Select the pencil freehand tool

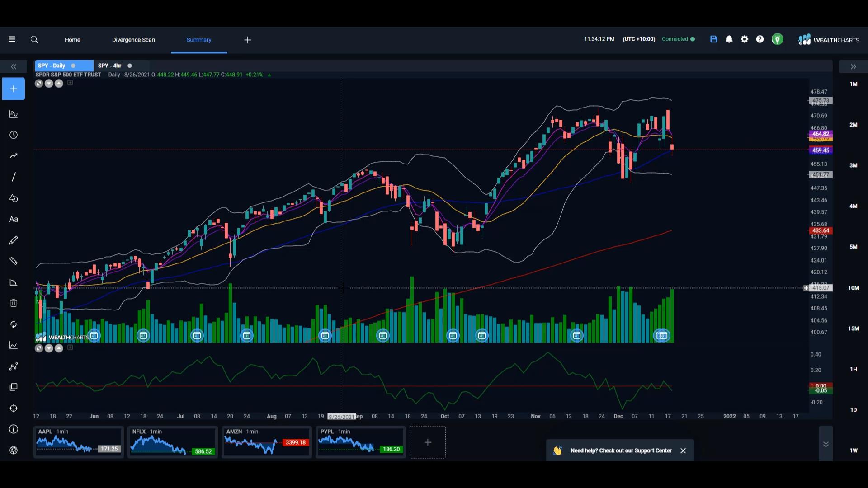tap(14, 240)
